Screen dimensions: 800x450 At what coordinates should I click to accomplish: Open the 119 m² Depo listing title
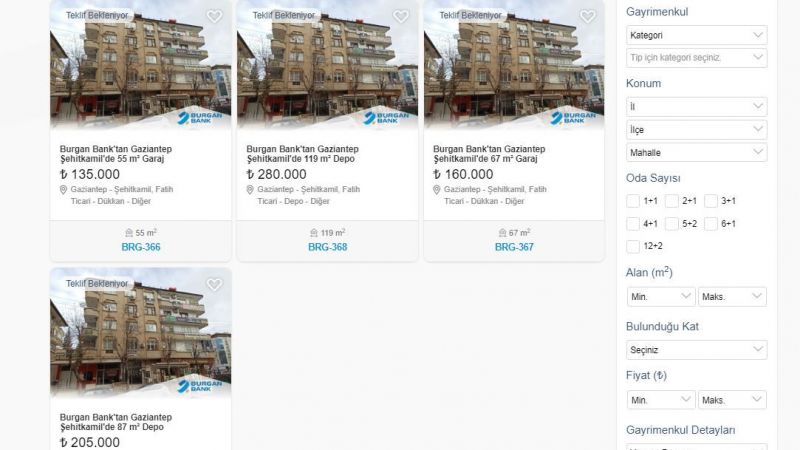(x=303, y=154)
